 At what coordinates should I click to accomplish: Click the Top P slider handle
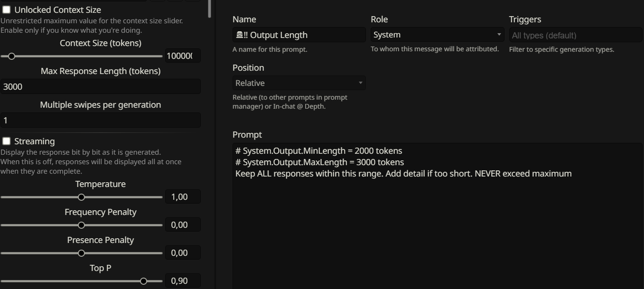(x=143, y=281)
